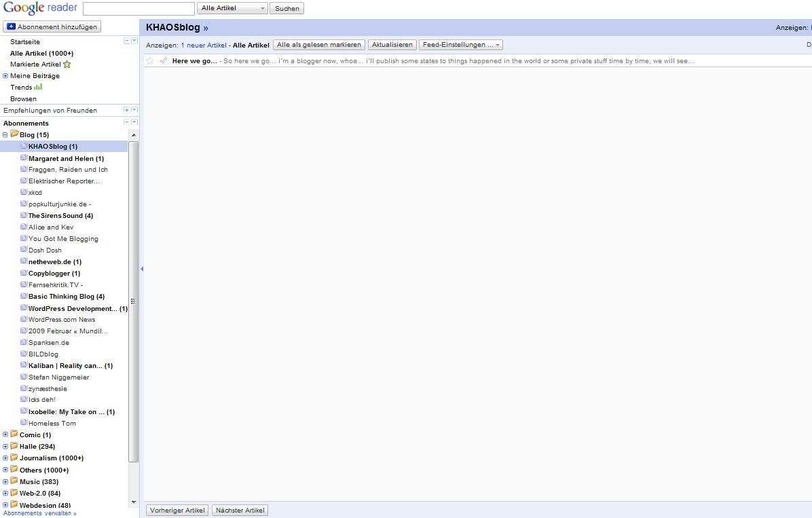Click the Trends bar chart icon
Viewport: 812px width, 518px height.
click(x=38, y=87)
